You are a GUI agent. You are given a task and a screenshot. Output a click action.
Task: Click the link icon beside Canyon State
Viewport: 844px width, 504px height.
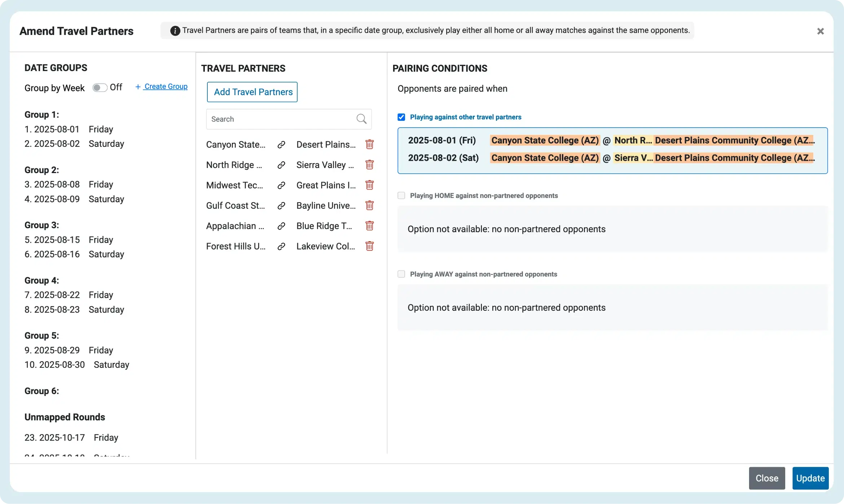click(281, 145)
